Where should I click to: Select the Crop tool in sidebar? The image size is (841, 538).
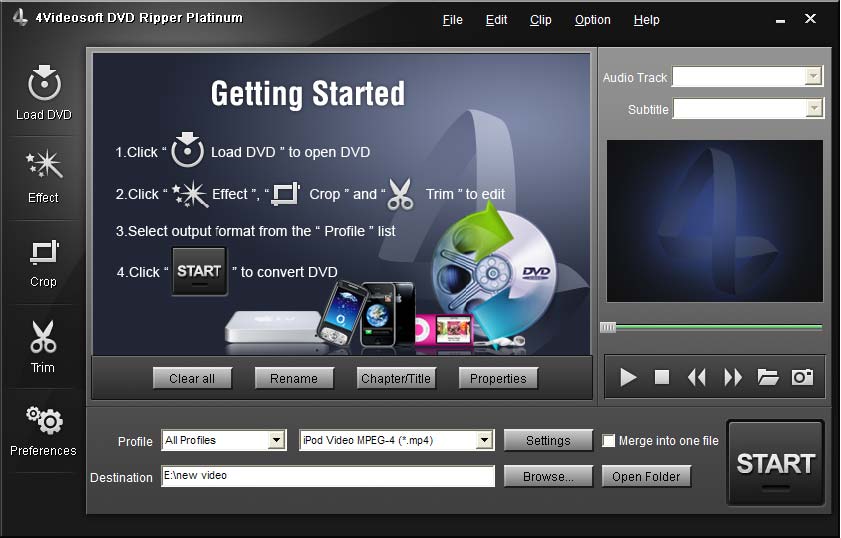44,262
